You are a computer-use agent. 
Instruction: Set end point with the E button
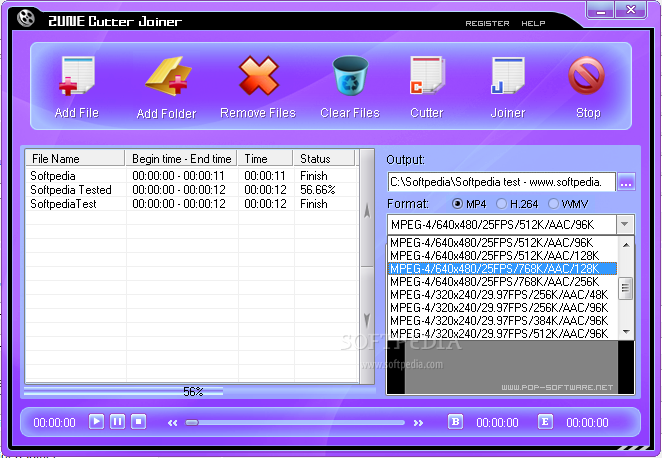[x=545, y=421]
